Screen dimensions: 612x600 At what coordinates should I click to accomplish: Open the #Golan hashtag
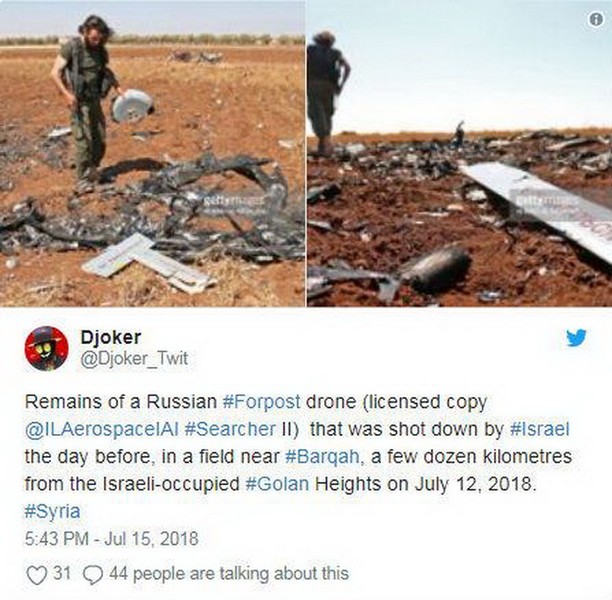pos(277,484)
